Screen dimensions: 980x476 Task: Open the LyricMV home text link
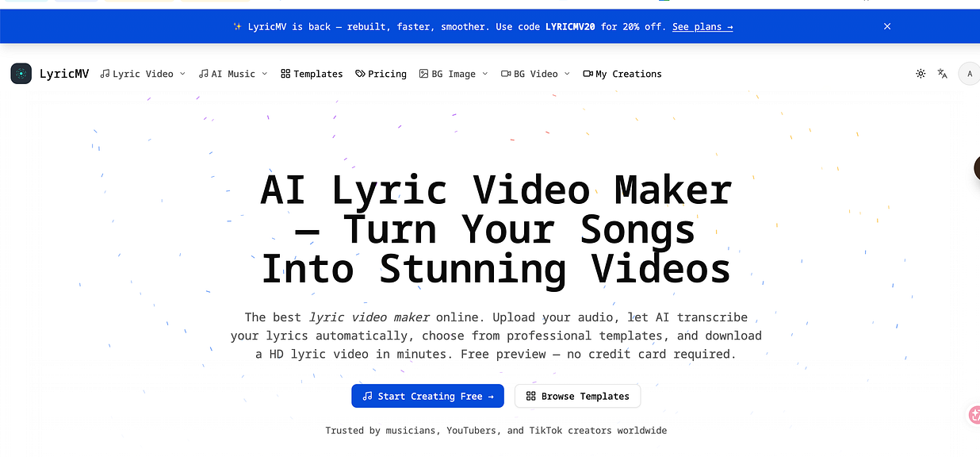pos(64,74)
